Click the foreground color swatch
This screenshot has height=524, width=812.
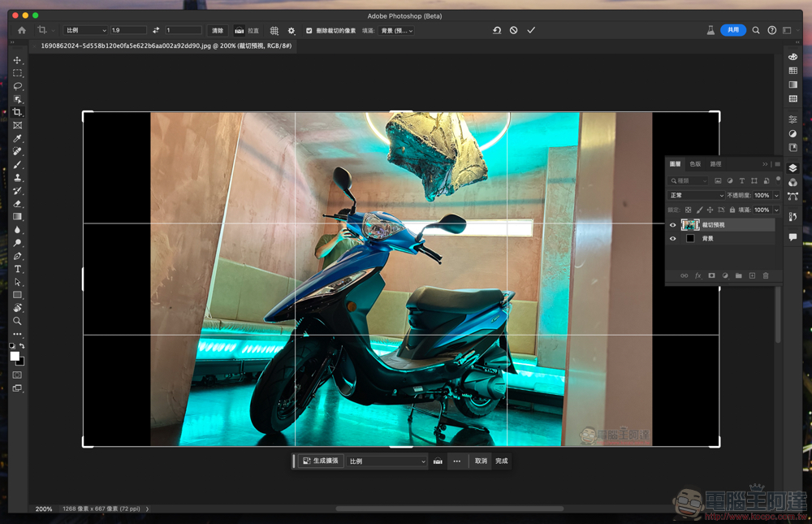click(15, 356)
